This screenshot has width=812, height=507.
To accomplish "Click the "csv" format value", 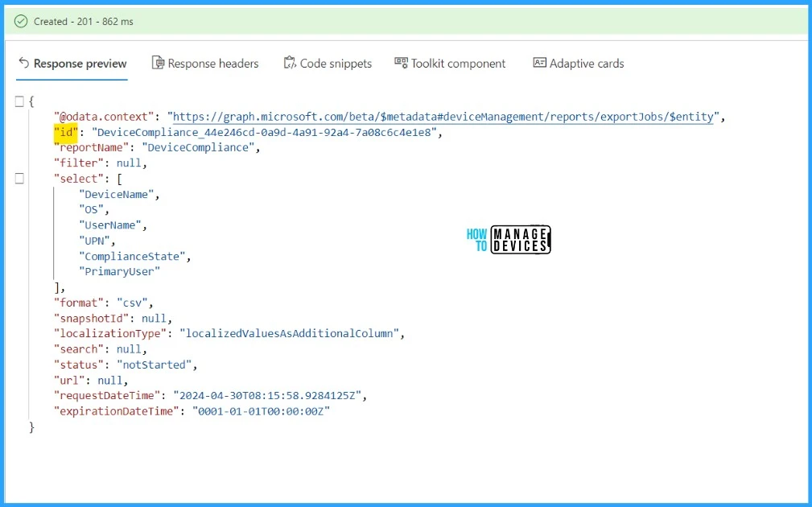I will click(132, 303).
